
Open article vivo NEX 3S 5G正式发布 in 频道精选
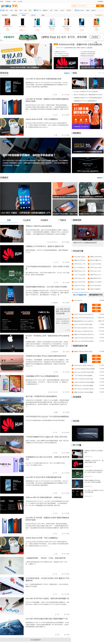coord(43,79)
